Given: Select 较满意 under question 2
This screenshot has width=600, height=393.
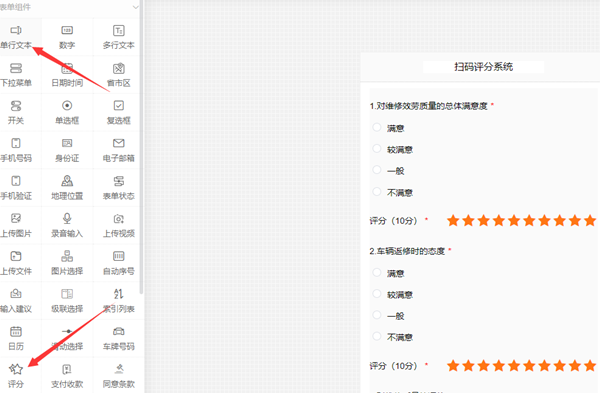Looking at the screenshot, I should [377, 294].
